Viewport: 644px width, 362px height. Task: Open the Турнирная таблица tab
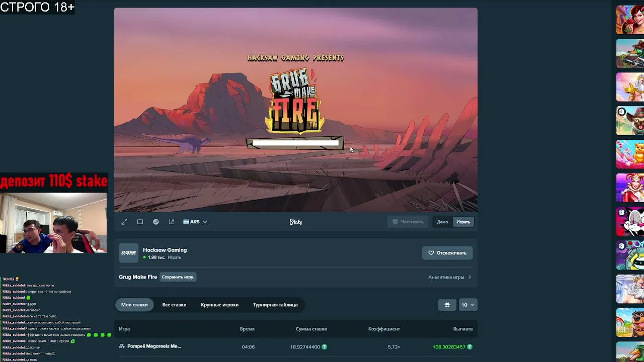click(x=275, y=305)
